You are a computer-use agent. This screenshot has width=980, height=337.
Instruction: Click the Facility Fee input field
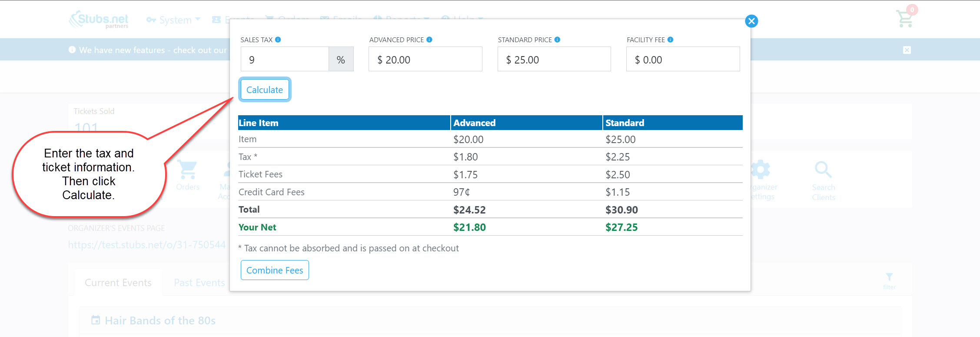(683, 59)
